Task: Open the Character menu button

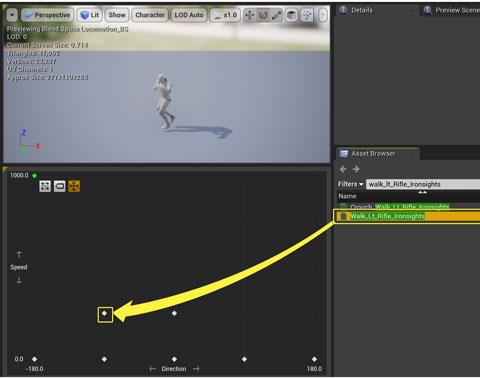Action: click(150, 15)
